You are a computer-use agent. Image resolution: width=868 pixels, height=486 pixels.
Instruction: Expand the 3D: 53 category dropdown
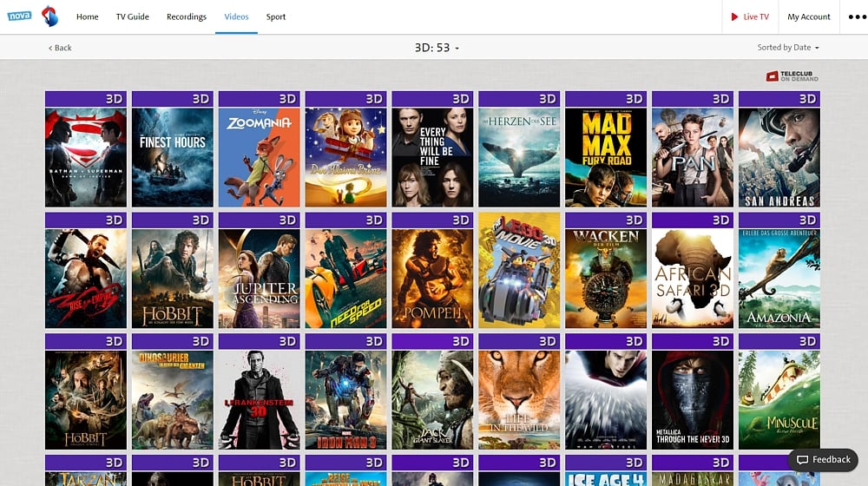click(x=437, y=48)
